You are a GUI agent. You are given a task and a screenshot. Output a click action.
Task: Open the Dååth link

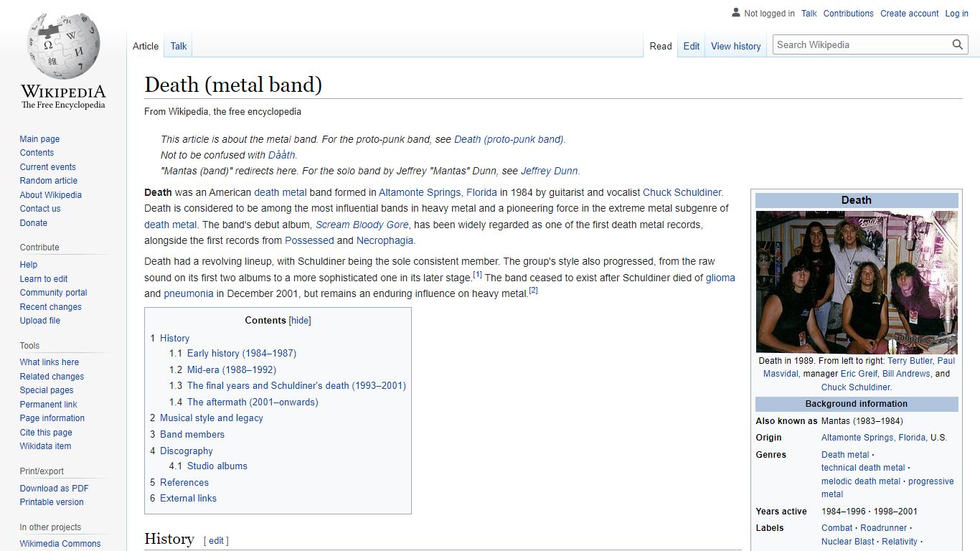pyautogui.click(x=281, y=155)
